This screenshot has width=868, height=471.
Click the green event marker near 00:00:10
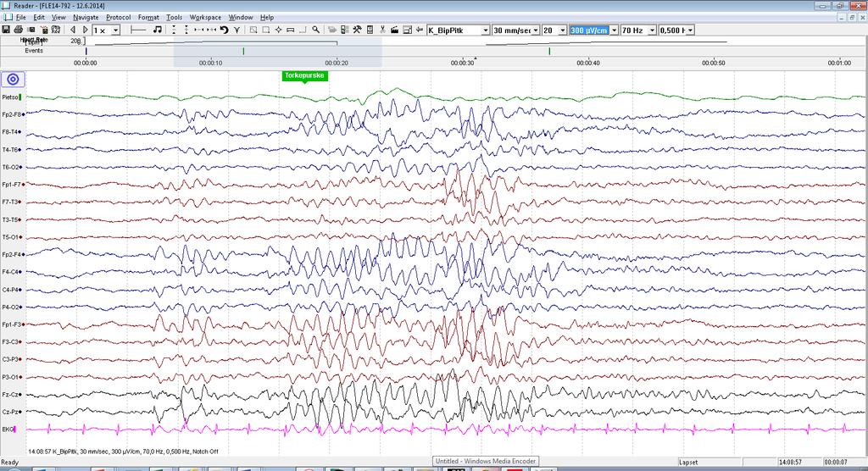click(243, 51)
